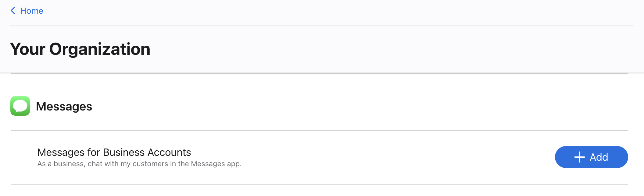The height and width of the screenshot is (196, 644).
Task: Click the Your Organization page title
Action: (80, 49)
